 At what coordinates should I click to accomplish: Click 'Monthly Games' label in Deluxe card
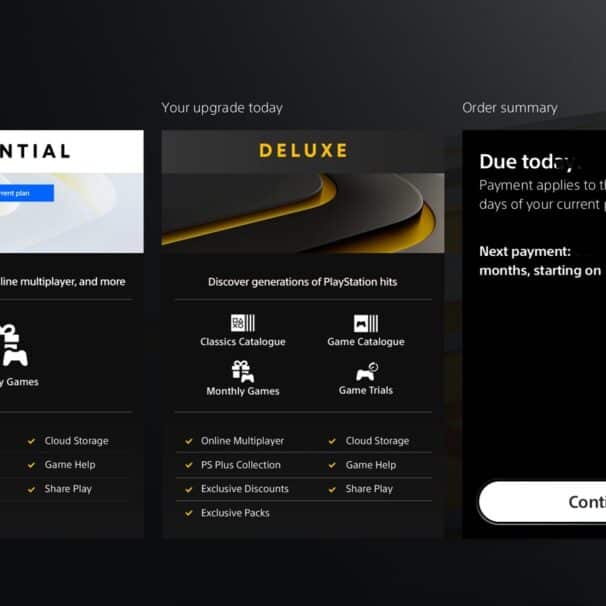coord(243,391)
